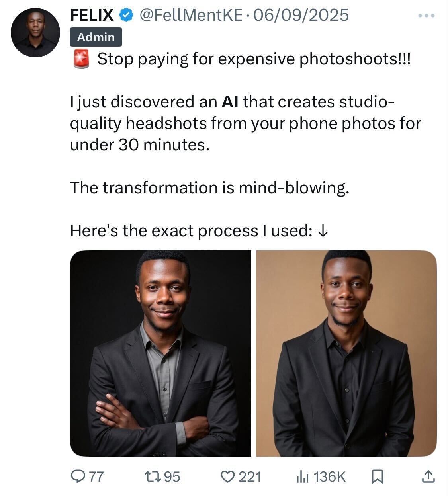Like the post with the heart icon
The image size is (448, 496).
click(228, 476)
